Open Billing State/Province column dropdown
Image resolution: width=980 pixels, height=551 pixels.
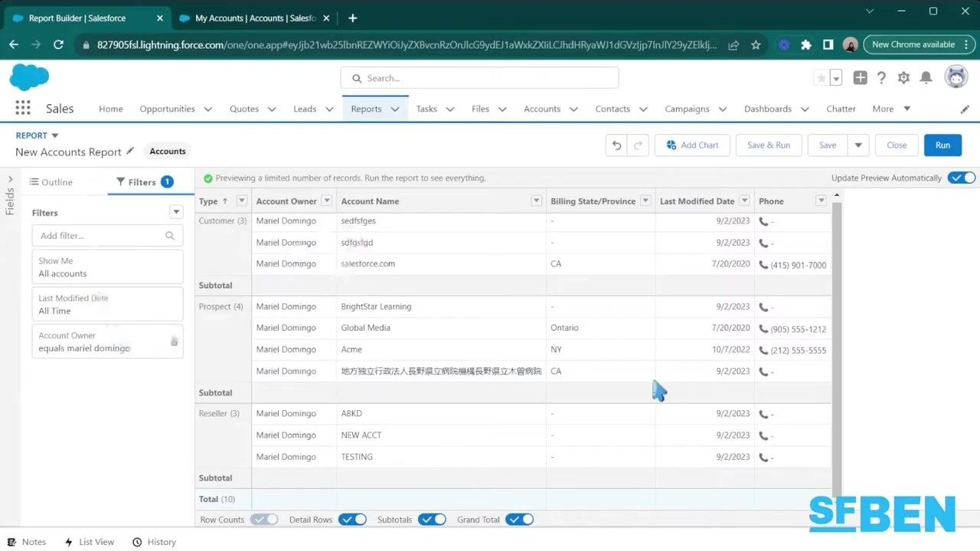(645, 201)
